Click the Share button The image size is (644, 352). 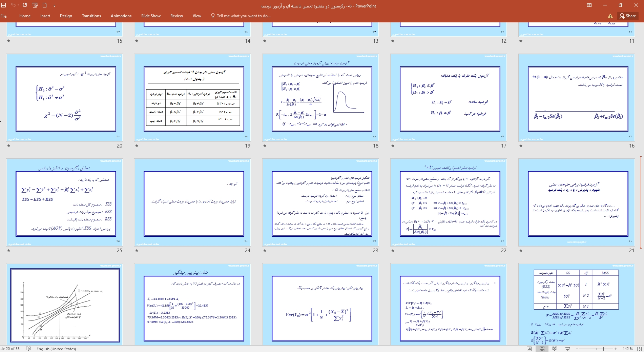(x=628, y=16)
